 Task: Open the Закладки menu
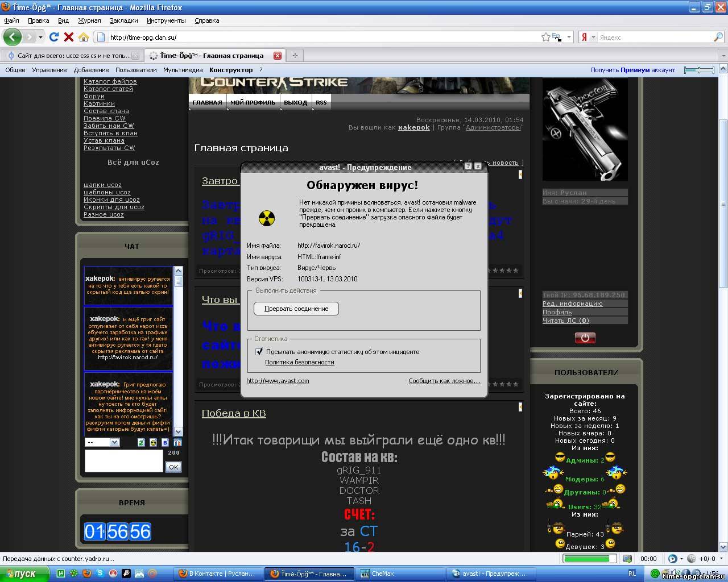point(124,20)
